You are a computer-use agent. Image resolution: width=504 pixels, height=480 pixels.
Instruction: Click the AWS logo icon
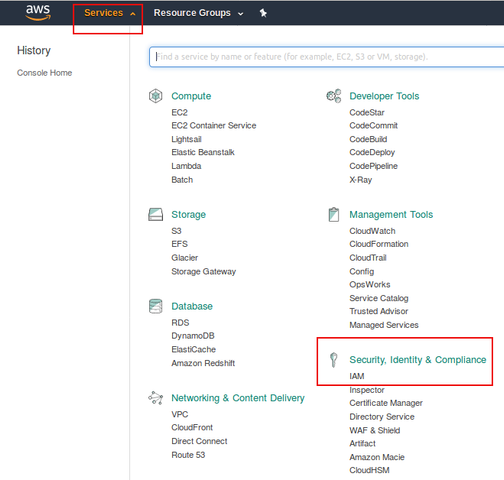point(38,12)
